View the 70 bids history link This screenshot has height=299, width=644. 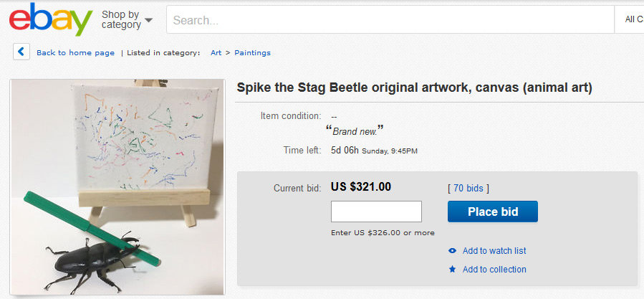tap(468, 188)
